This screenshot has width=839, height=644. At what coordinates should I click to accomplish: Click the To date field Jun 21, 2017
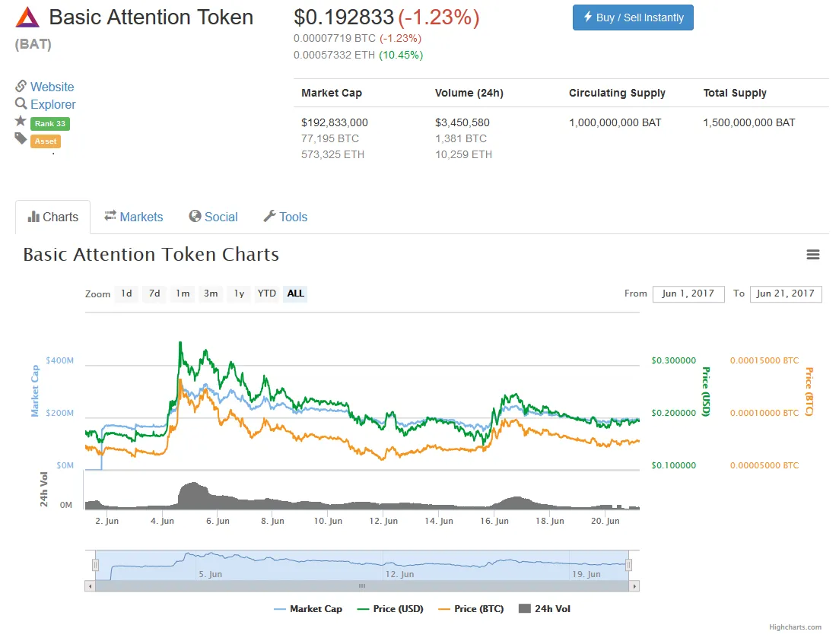click(x=786, y=293)
